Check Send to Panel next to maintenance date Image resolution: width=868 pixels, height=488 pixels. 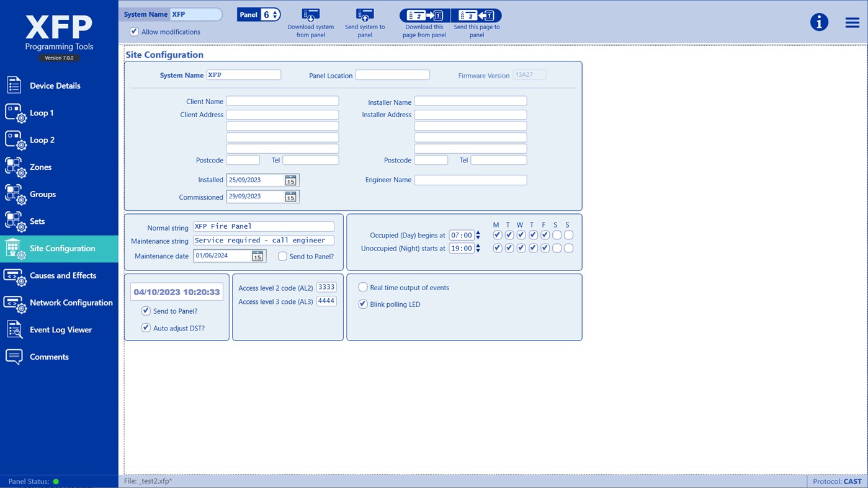(282, 256)
